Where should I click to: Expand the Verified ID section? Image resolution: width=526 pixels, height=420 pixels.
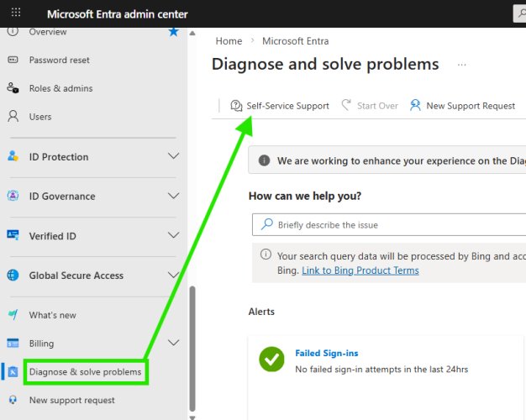(173, 235)
